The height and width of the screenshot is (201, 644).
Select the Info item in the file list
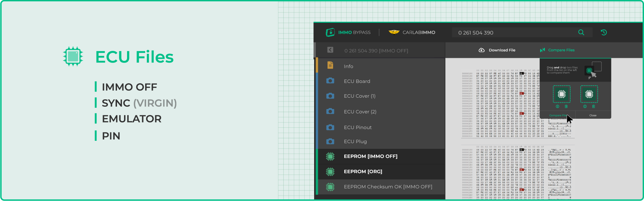348,66
